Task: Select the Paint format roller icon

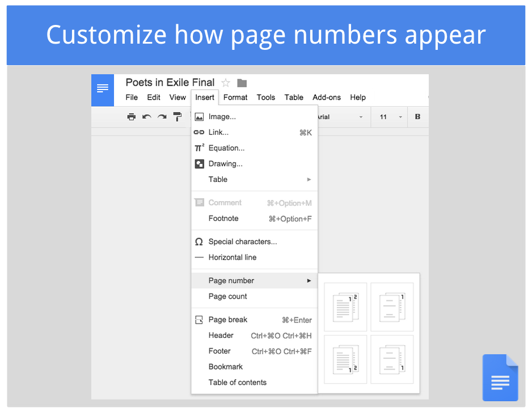Action: pyautogui.click(x=178, y=117)
